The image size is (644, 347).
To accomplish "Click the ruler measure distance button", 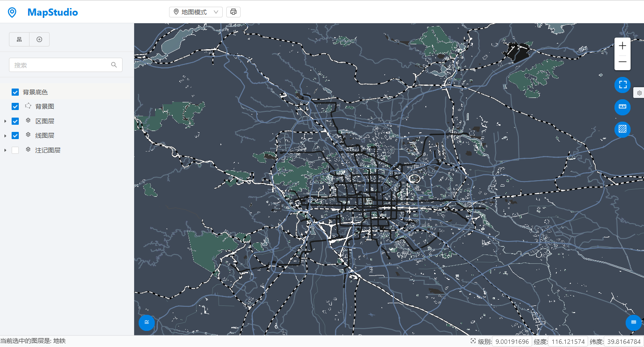I will [x=623, y=107].
